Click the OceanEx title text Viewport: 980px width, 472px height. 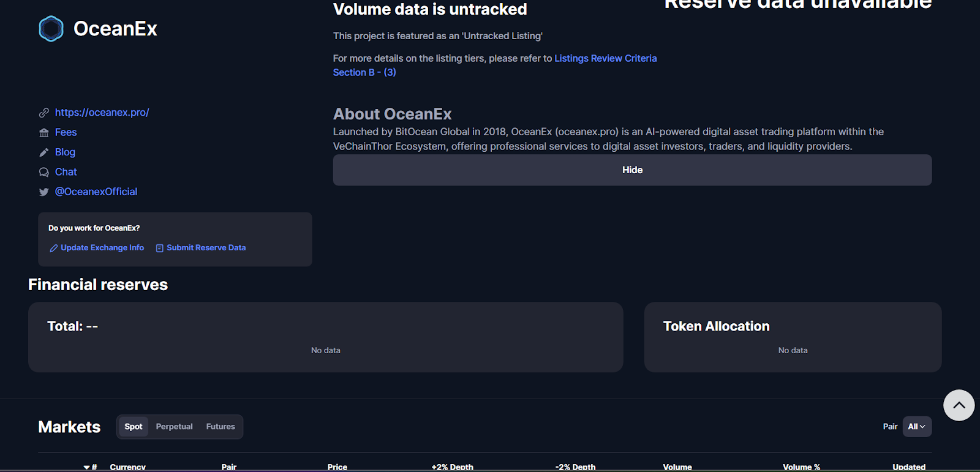(x=115, y=29)
